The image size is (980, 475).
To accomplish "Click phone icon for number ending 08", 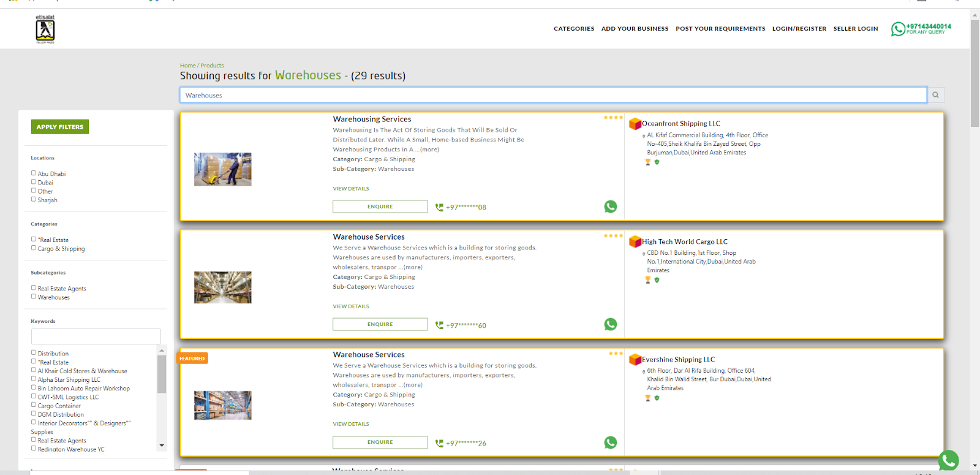I will 439,207.
